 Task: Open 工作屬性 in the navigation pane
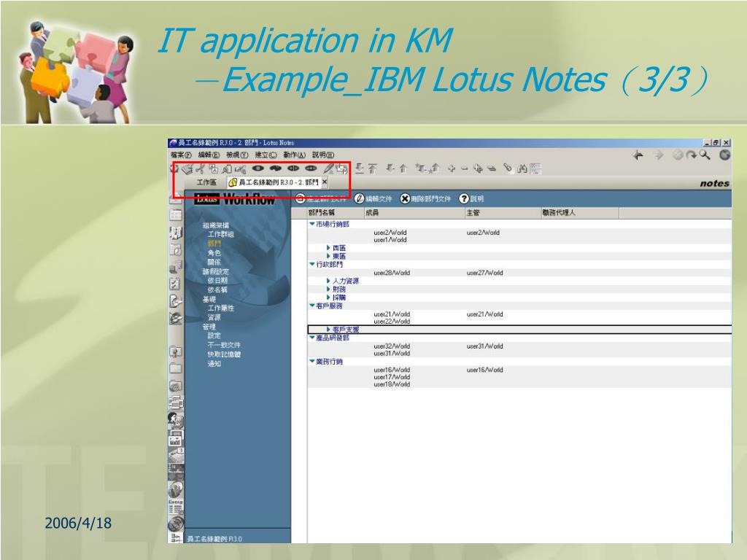[220, 308]
